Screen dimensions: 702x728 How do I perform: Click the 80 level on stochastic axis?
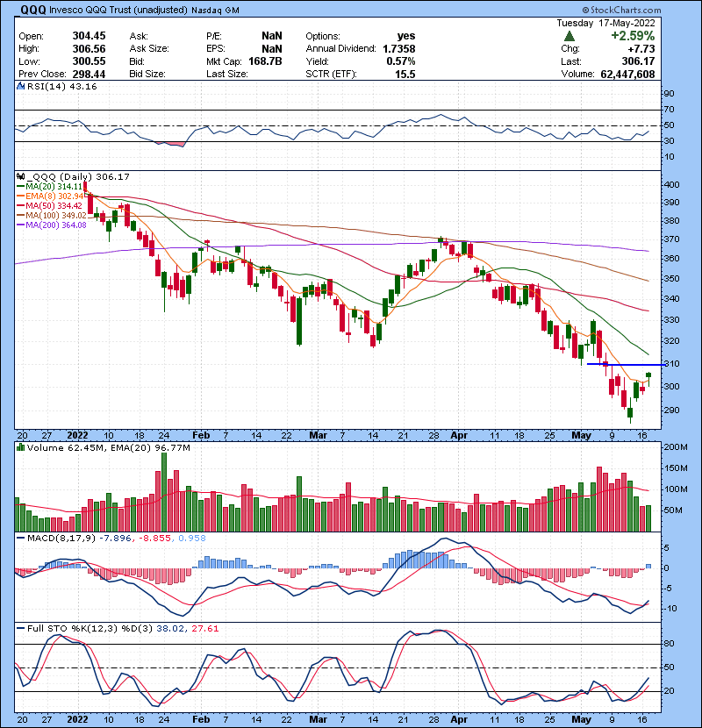669,644
